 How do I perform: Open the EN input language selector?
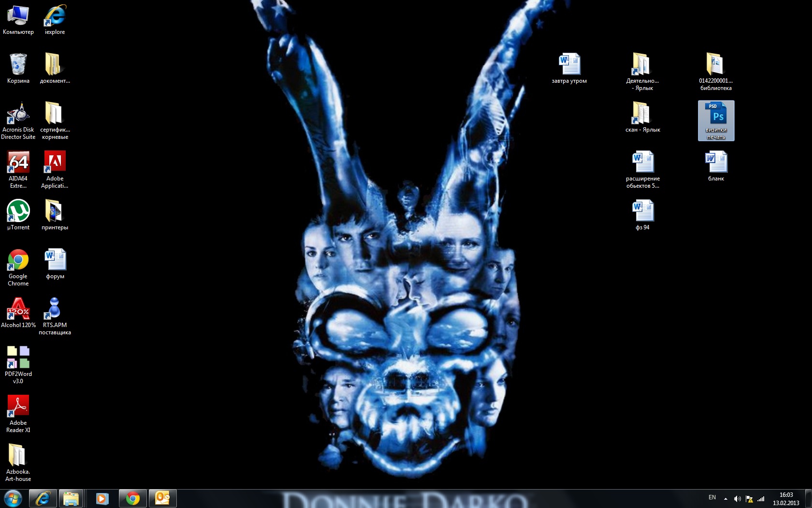[x=712, y=497]
